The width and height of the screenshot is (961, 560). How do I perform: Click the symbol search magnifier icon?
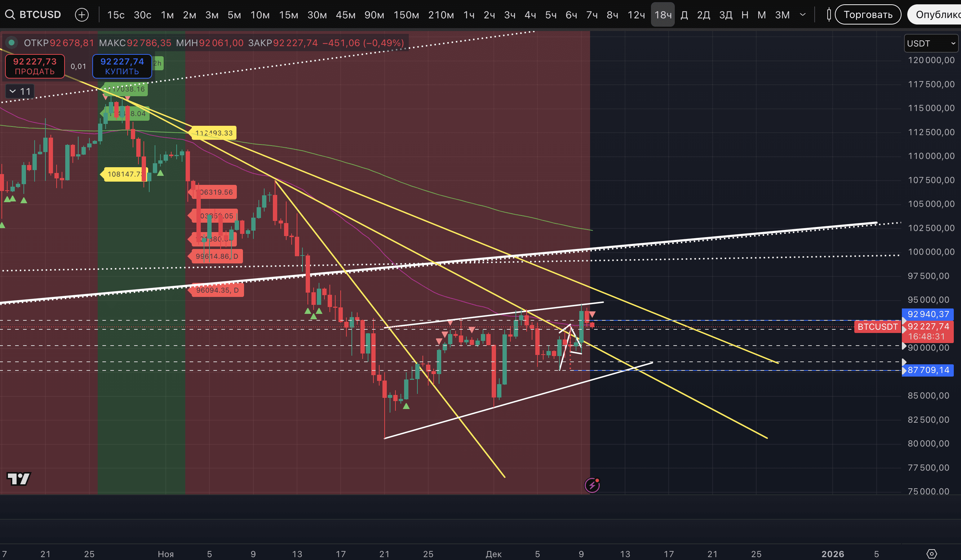pos(10,15)
